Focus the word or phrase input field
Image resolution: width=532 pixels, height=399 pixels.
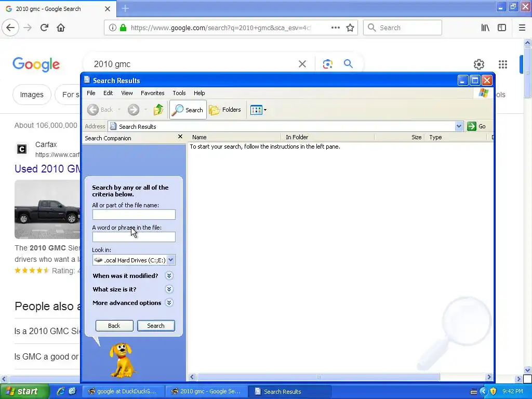coord(134,237)
